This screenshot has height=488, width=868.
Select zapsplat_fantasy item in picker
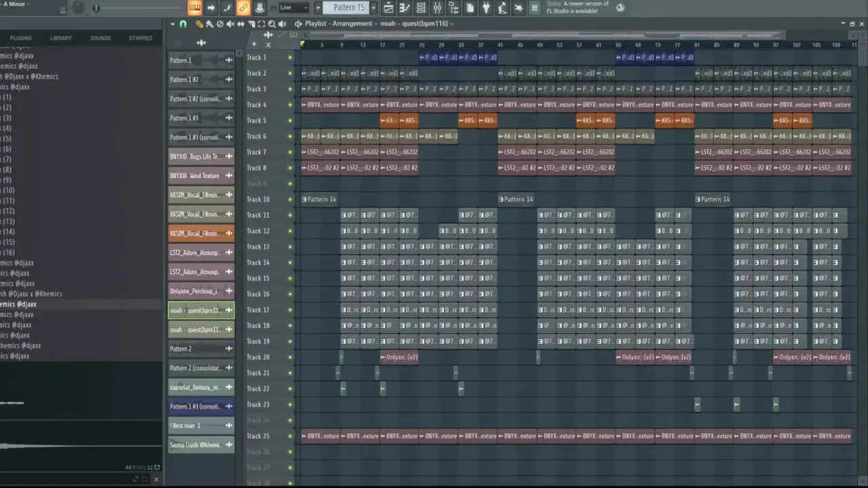tap(201, 387)
